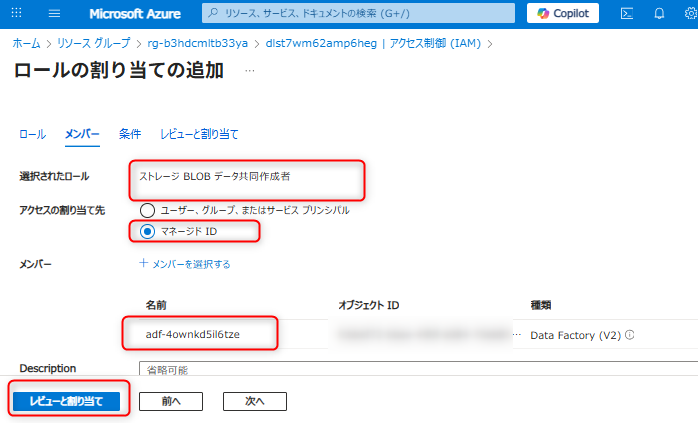The height and width of the screenshot is (423, 698).
Task: Open rg-b3hdcmltb33ya breadcrumb
Action: point(198,43)
